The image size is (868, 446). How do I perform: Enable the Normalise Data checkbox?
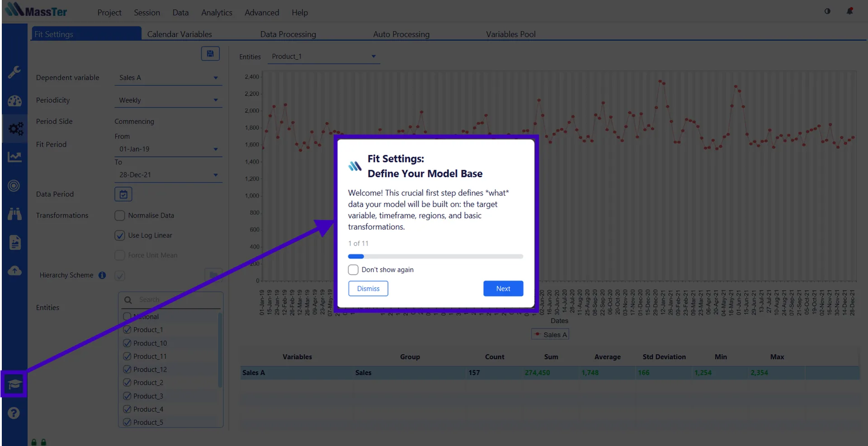(x=120, y=216)
